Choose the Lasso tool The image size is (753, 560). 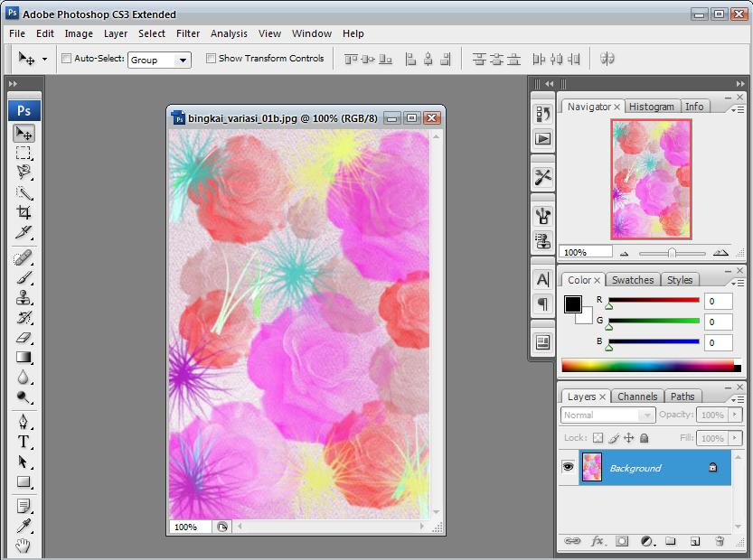(24, 173)
